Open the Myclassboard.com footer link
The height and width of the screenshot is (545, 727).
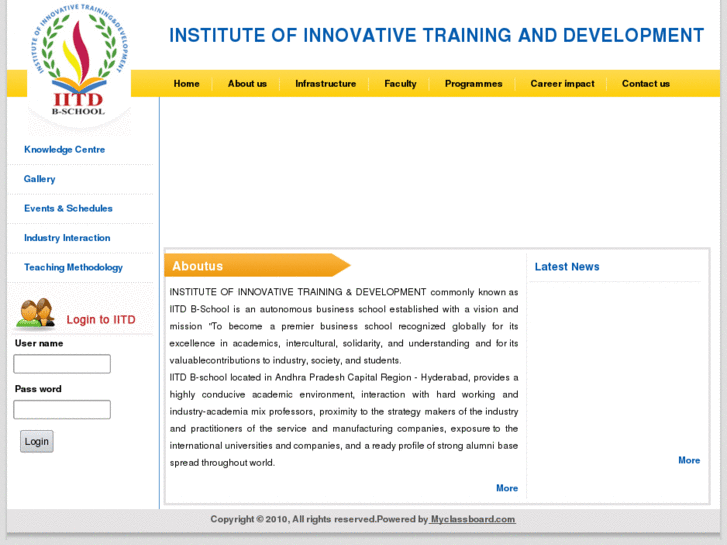[472, 519]
